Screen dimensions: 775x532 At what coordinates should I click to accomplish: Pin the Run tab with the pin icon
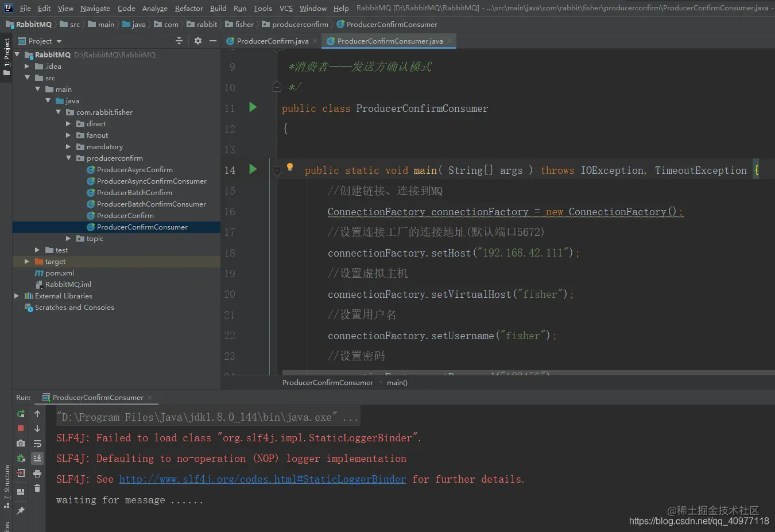coord(21,510)
